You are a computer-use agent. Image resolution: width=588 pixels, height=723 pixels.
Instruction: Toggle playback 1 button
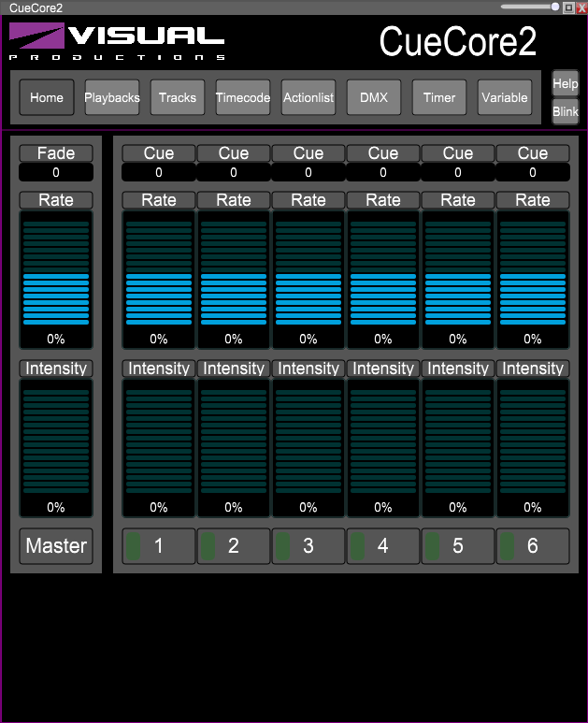(x=159, y=546)
